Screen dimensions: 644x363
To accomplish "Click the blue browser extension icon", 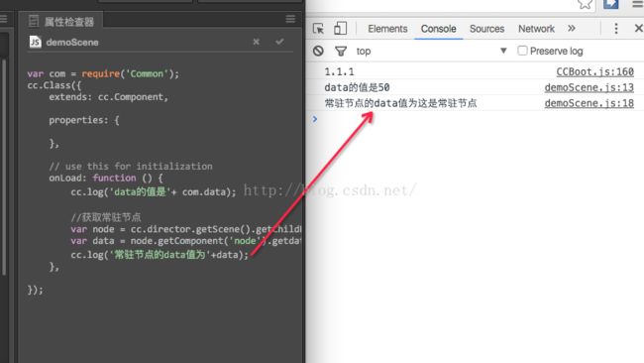I will tap(610, 4).
